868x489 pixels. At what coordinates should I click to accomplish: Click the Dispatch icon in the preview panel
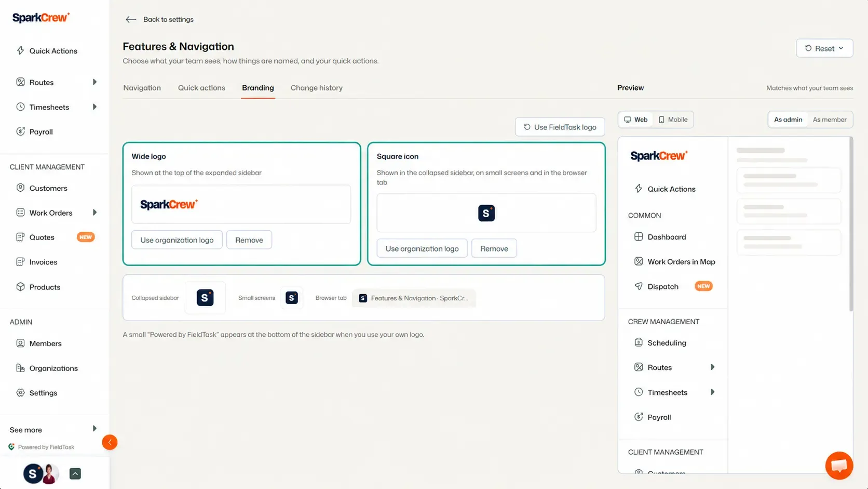coord(639,286)
